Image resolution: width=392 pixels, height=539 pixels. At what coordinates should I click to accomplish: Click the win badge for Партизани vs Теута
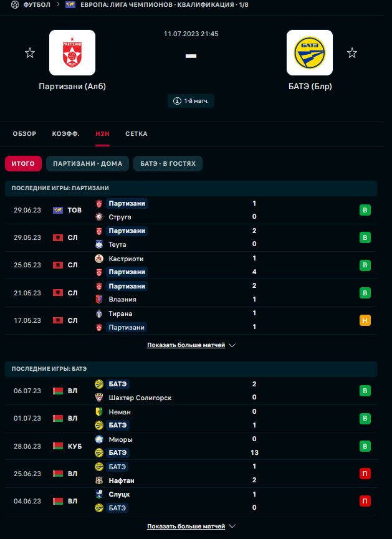click(365, 237)
